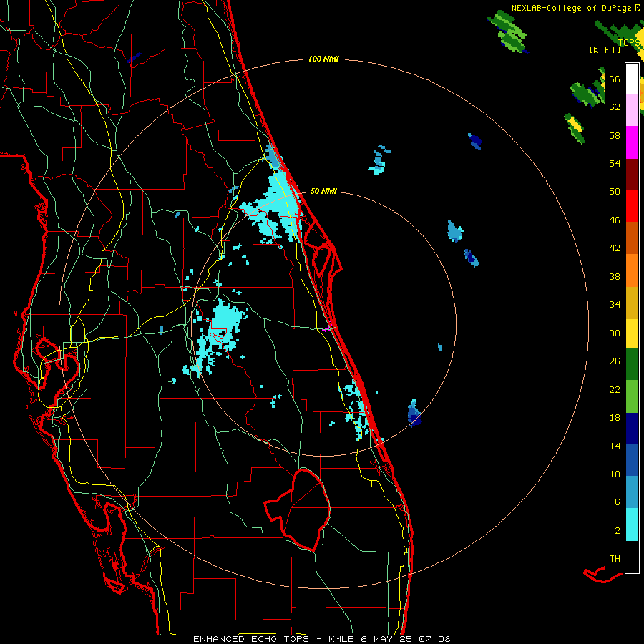The width and height of the screenshot is (644, 644).
Task: Click the [K FT] units label
Action: 605,50
